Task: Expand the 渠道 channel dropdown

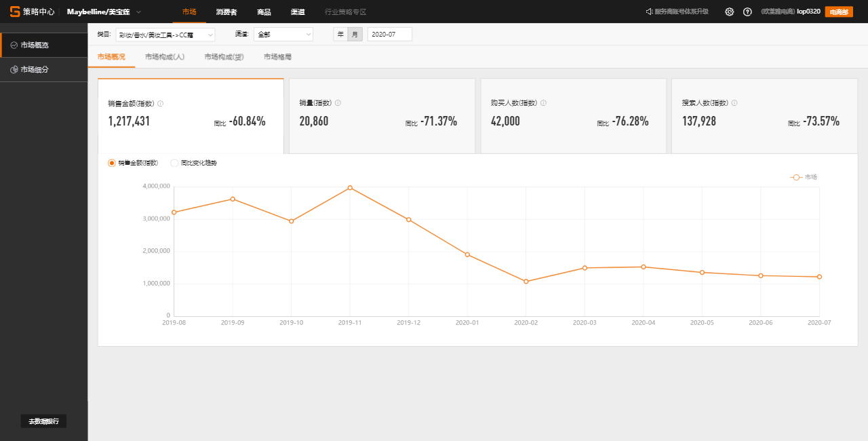Action: click(283, 34)
